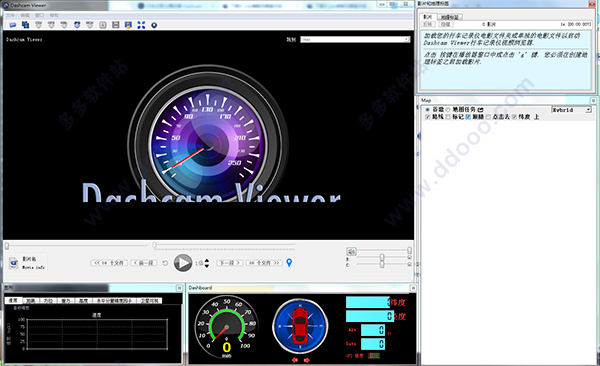Image resolution: width=600 pixels, height=366 pixels.
Task: Click the right red arrow under compass
Action: 307,360
